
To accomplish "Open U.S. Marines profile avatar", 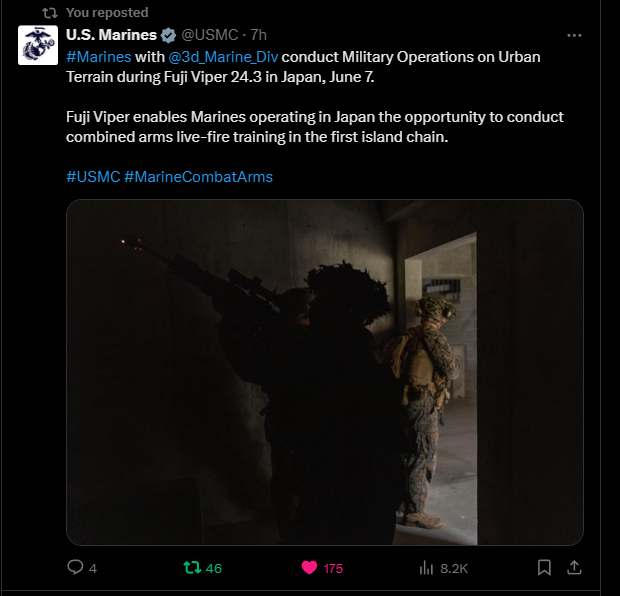I will tap(38, 45).
